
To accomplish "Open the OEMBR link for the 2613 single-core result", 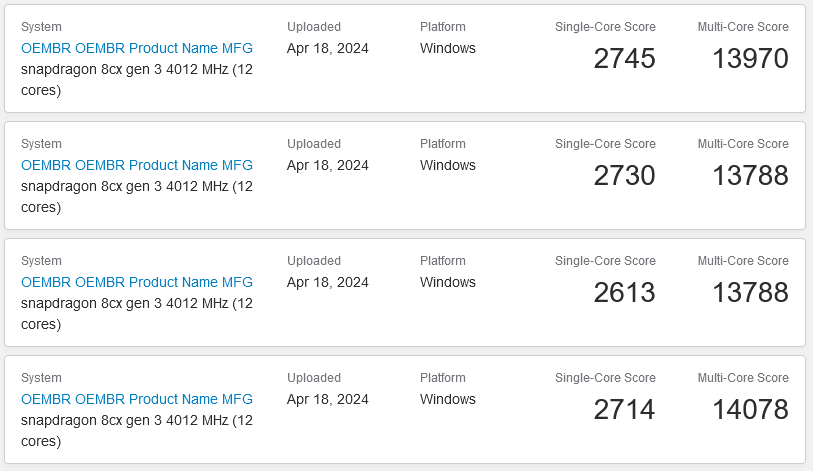I will 137,282.
